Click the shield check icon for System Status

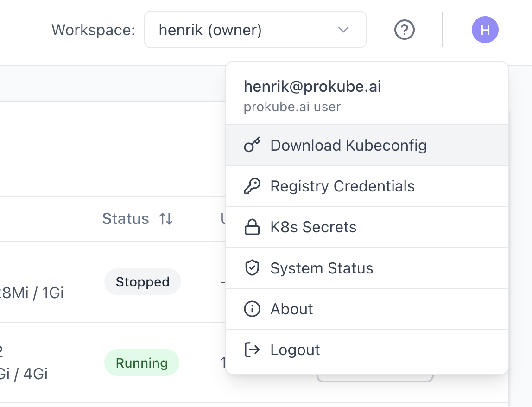[x=252, y=268]
